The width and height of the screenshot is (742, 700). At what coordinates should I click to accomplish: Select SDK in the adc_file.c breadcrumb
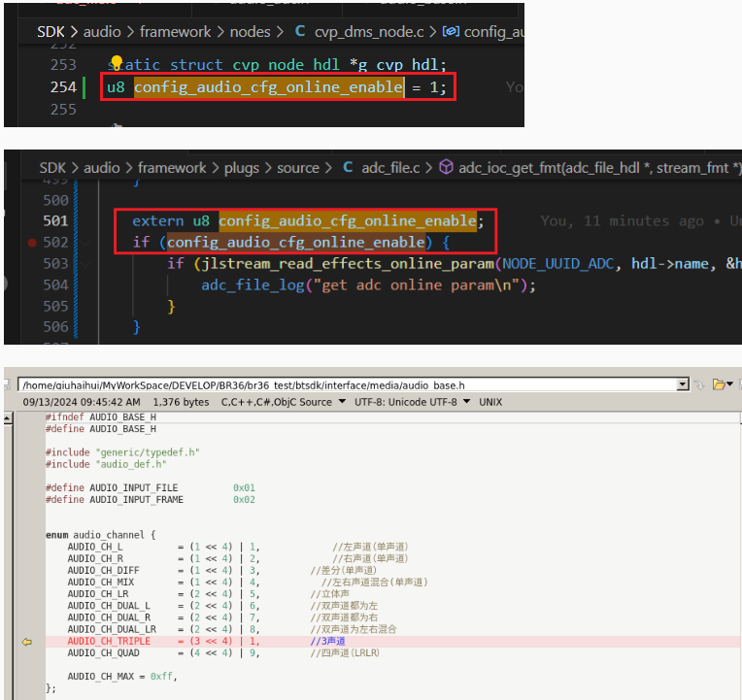pyautogui.click(x=52, y=167)
